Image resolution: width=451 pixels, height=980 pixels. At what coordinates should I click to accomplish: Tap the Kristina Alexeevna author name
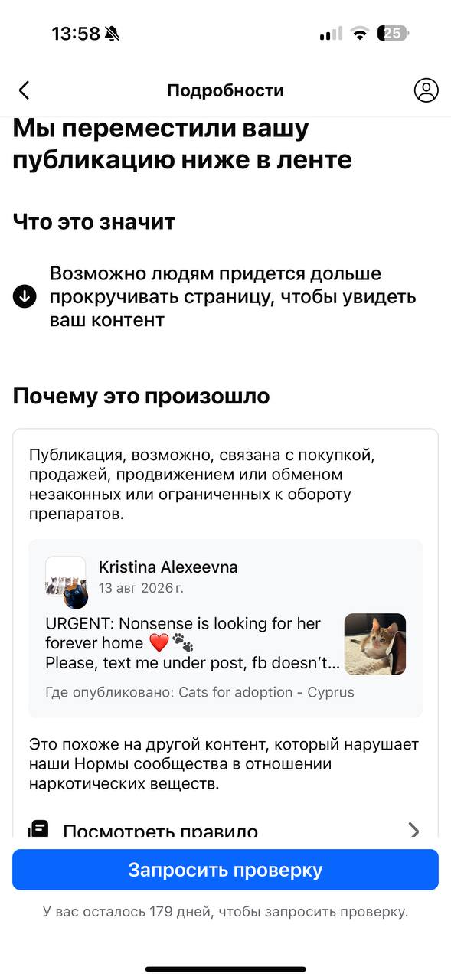pyautogui.click(x=168, y=567)
